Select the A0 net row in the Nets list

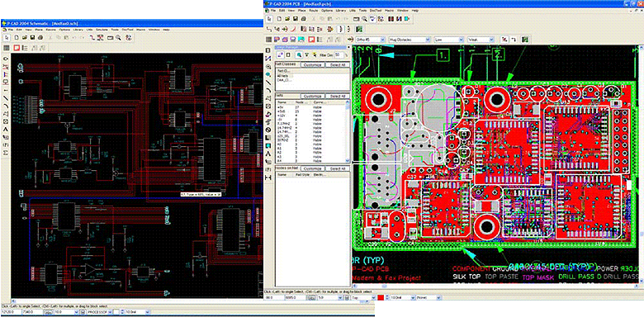(x=311, y=144)
